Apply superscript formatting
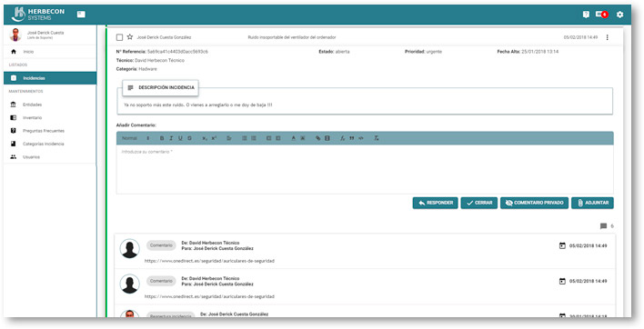The image size is (644, 329). point(214,138)
